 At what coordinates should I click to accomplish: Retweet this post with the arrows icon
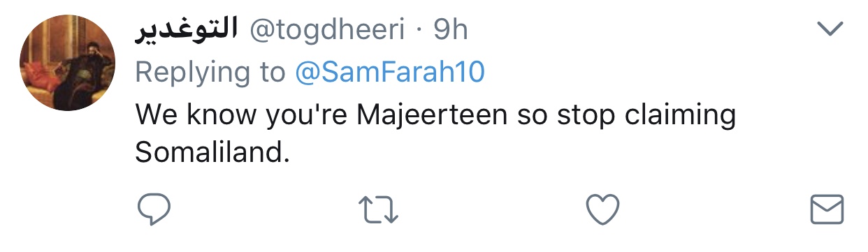[x=377, y=209]
